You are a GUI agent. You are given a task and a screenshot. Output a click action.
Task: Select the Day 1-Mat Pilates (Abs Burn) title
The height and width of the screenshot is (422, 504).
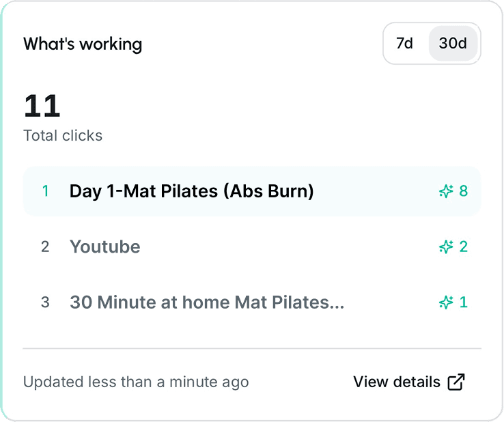191,191
